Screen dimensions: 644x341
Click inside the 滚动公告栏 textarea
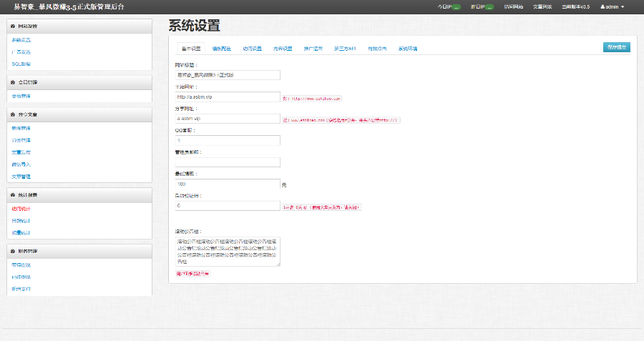coord(227,252)
